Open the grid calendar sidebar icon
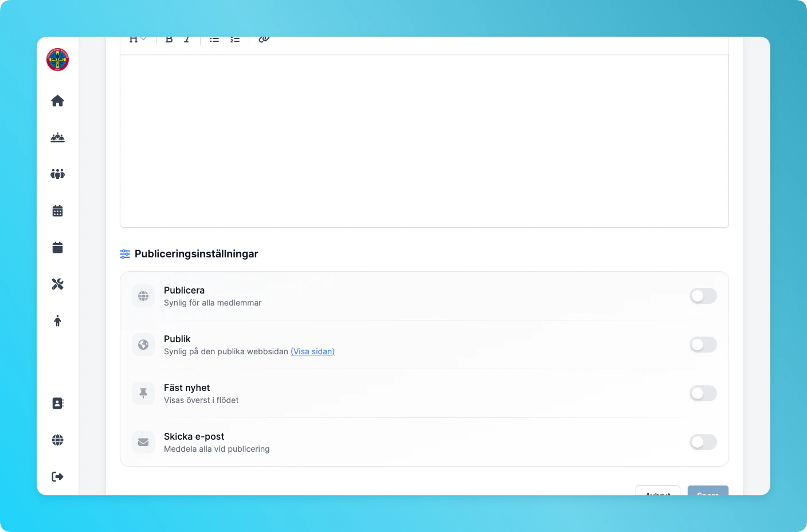 [57, 211]
